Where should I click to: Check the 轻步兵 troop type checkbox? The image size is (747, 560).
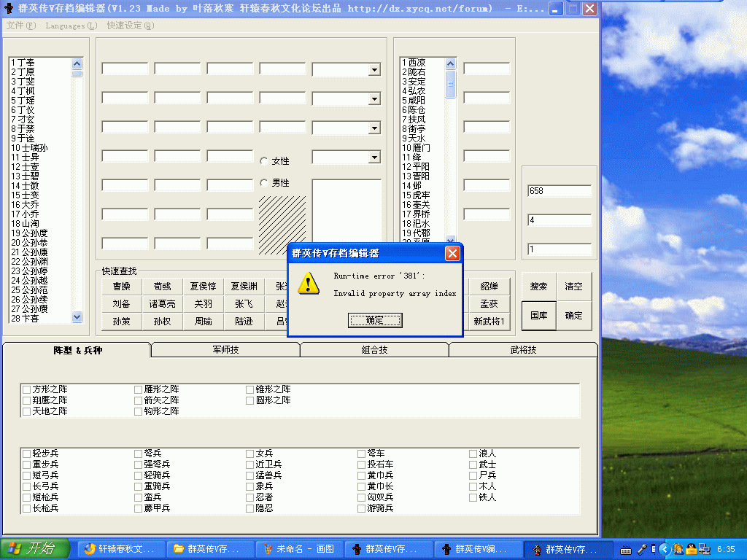coord(27,454)
